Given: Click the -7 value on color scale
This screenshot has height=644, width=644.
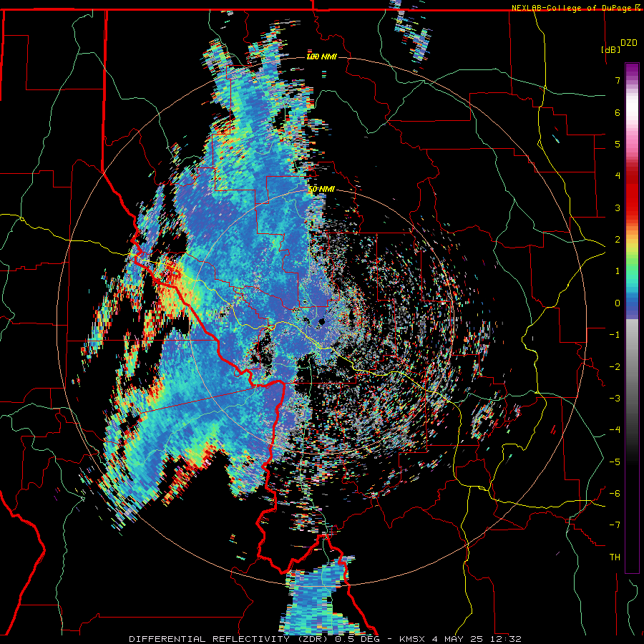Looking at the screenshot, I should click(615, 525).
